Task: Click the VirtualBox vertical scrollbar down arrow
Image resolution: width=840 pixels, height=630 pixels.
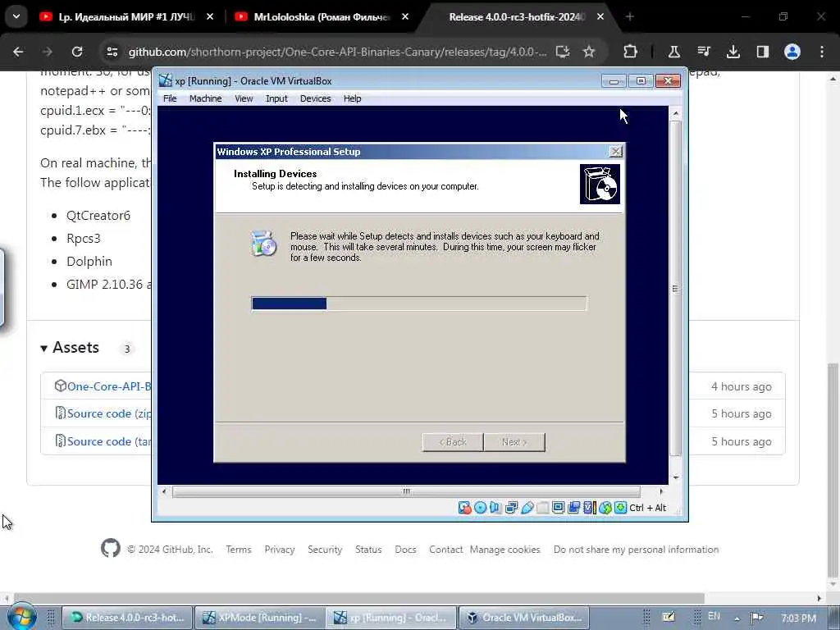Action: pos(676,477)
